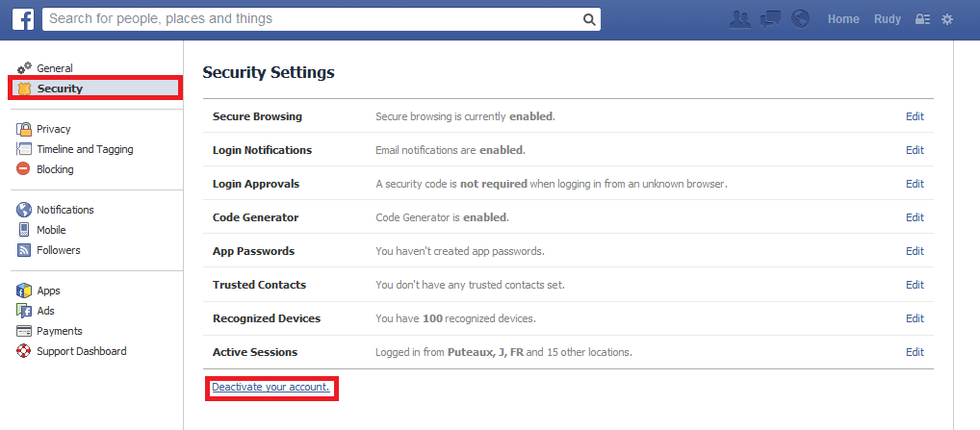Edit Recognized Devices setting
Screen dimensions: 980x430
(915, 318)
